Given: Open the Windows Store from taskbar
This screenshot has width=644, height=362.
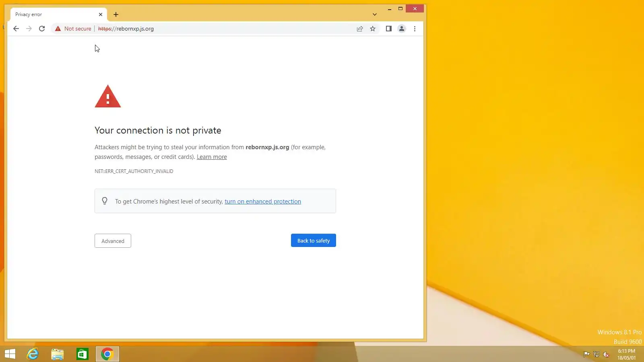Looking at the screenshot, I should coord(83,354).
